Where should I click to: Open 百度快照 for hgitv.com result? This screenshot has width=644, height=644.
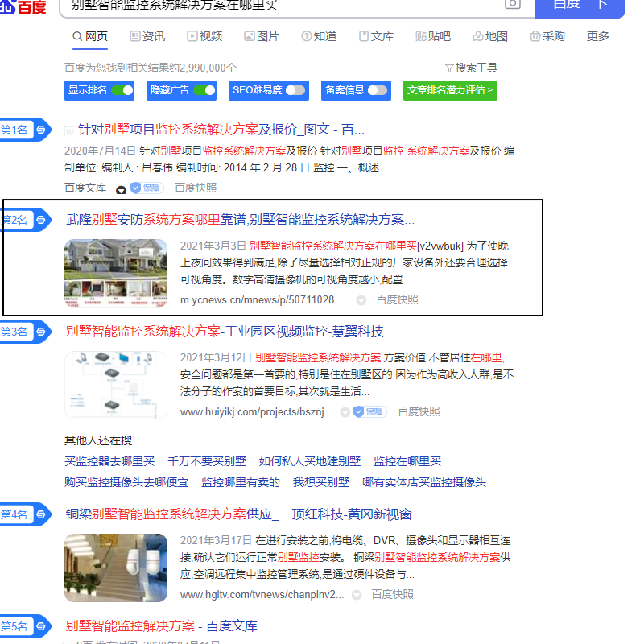click(x=393, y=594)
